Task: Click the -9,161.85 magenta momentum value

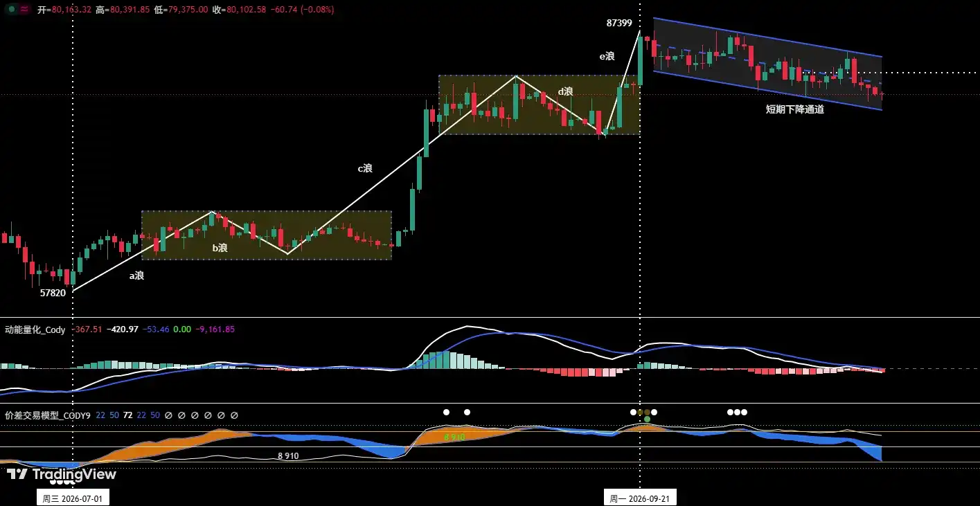Action: (215, 329)
